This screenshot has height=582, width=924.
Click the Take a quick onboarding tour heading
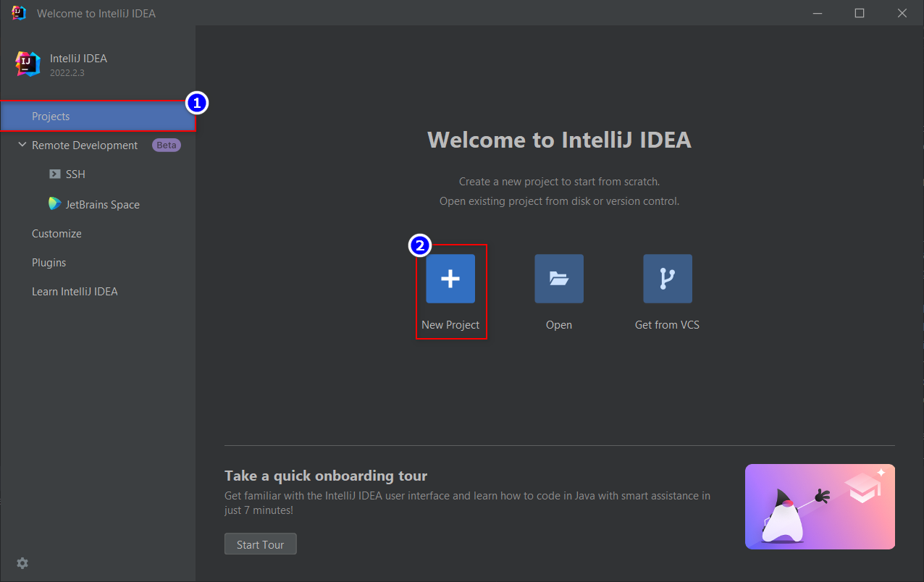point(326,476)
